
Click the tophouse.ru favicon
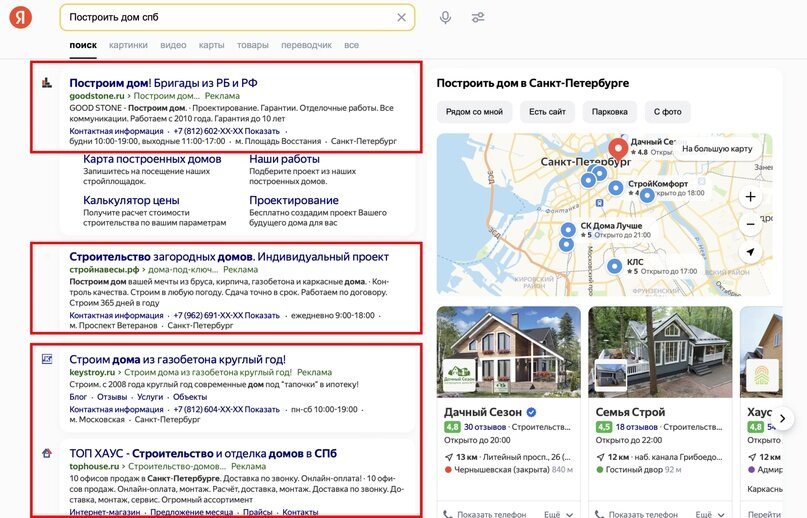(47, 453)
